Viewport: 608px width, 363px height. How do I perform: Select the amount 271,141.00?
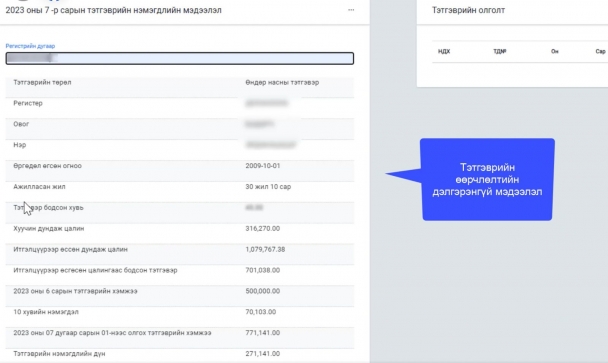coord(263,354)
